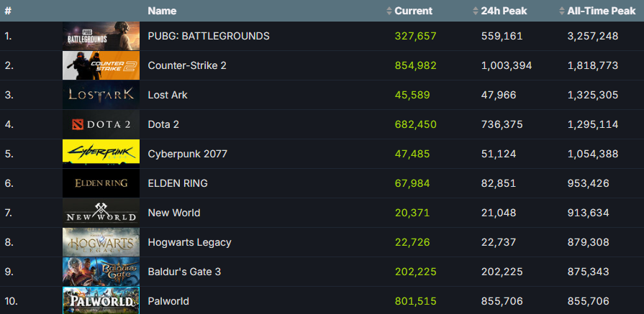
Task: Open the Counter-Strike 2 name link
Action: [x=187, y=65]
